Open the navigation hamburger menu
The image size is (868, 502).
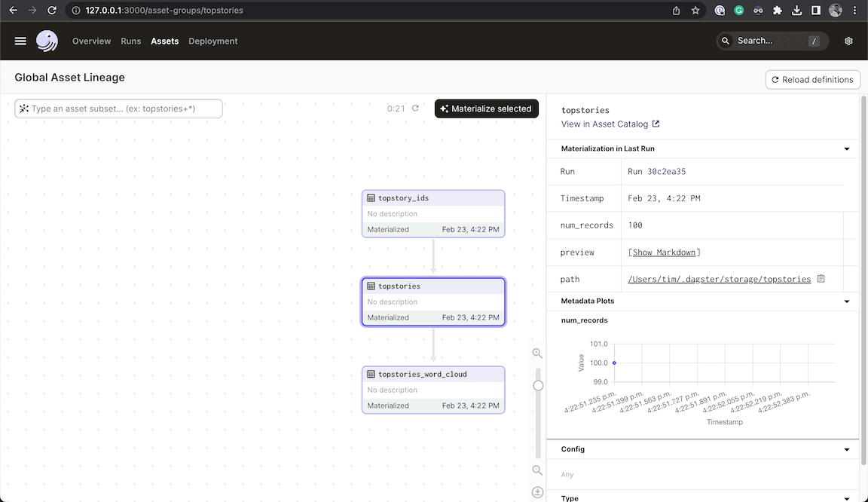[x=20, y=41]
